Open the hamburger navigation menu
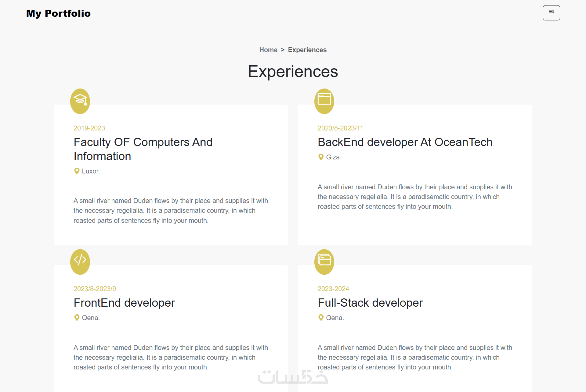Screen dimensions: 586x392 coord(551,13)
